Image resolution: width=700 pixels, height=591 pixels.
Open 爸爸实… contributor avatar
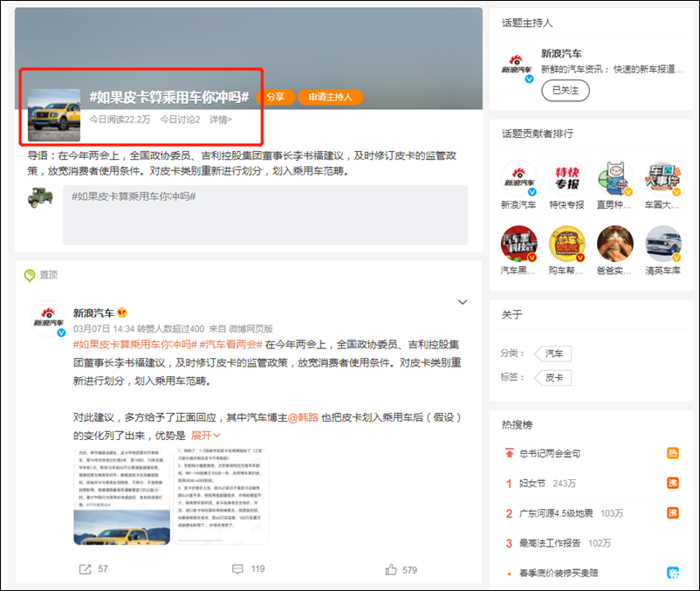(614, 244)
